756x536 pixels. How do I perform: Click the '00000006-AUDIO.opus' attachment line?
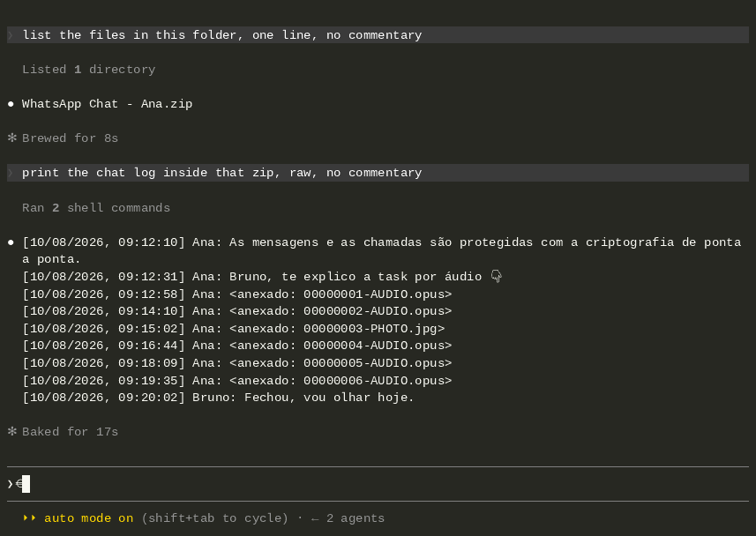pyautogui.click(x=236, y=380)
